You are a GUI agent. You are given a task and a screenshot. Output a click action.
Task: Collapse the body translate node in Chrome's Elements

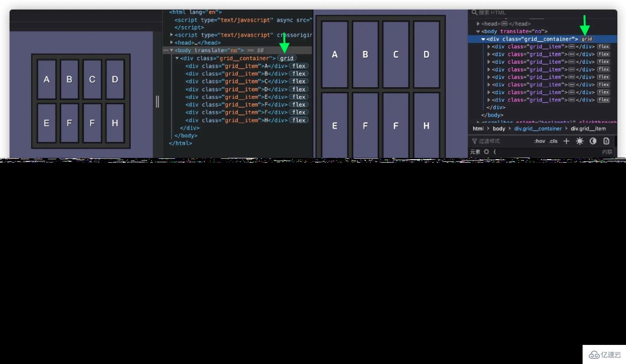pyautogui.click(x=171, y=50)
